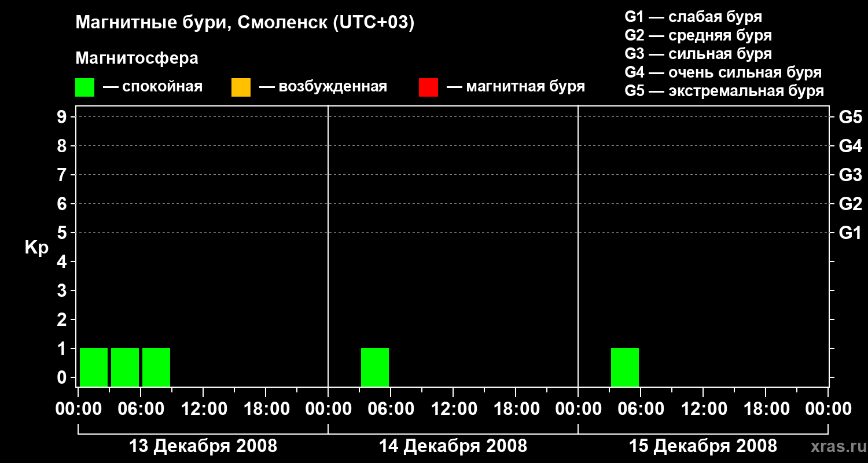
Task: Click the "14 Декабря 2008" date label
Action: tap(453, 446)
